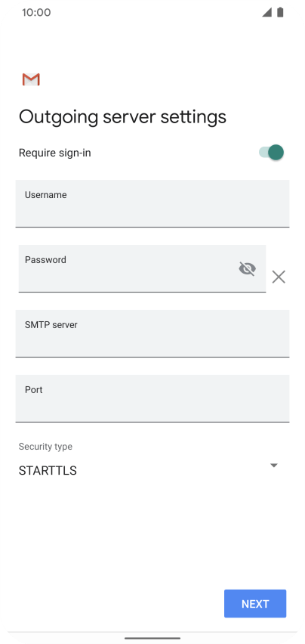Image resolution: width=305 pixels, height=644 pixels.
Task: Tap the Require sign-in label
Action: point(55,153)
